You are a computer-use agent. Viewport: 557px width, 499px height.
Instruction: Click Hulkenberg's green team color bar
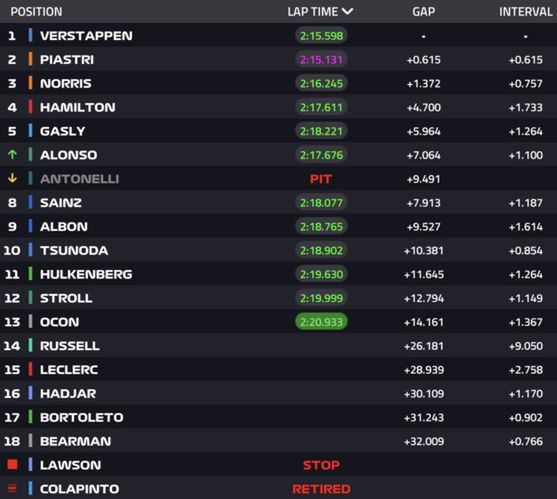[x=30, y=274]
